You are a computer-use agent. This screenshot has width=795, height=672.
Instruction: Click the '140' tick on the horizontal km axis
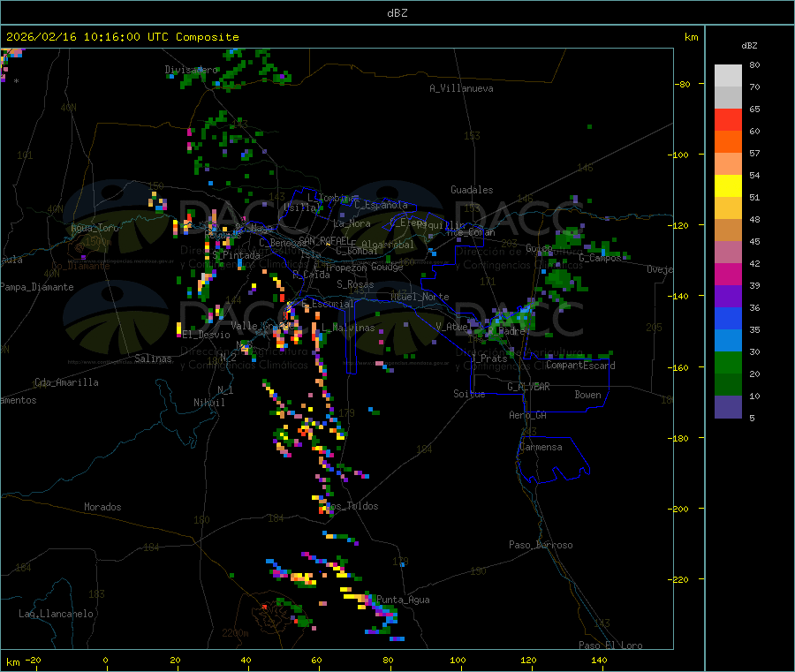(x=599, y=660)
